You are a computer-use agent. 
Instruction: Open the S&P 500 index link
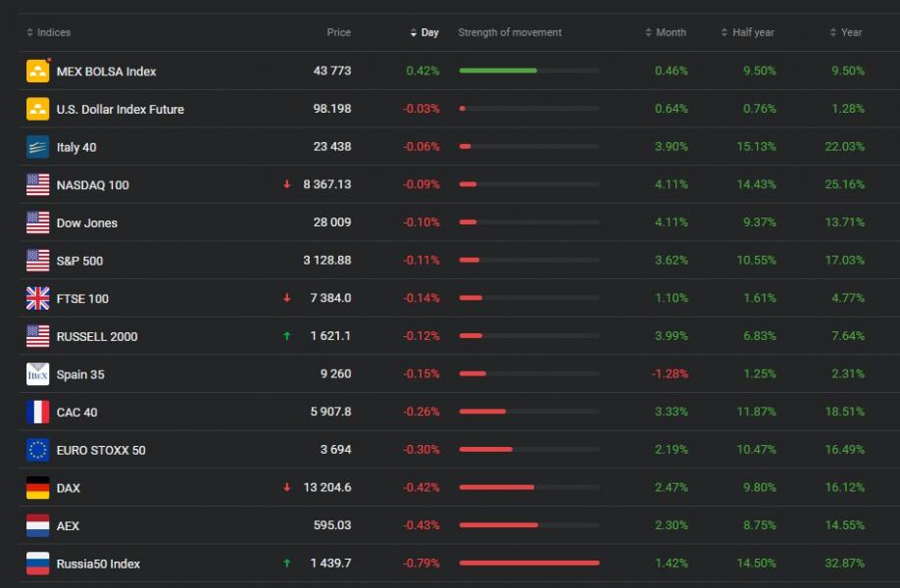[79, 261]
